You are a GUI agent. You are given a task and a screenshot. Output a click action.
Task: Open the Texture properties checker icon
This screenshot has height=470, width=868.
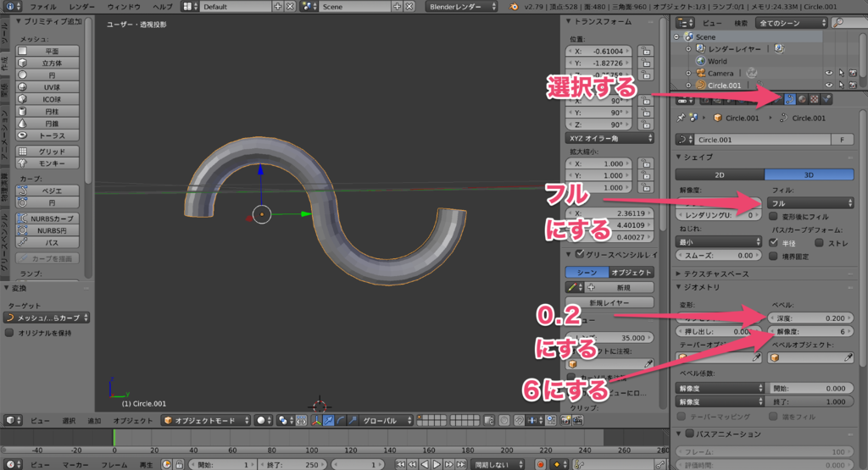point(815,100)
